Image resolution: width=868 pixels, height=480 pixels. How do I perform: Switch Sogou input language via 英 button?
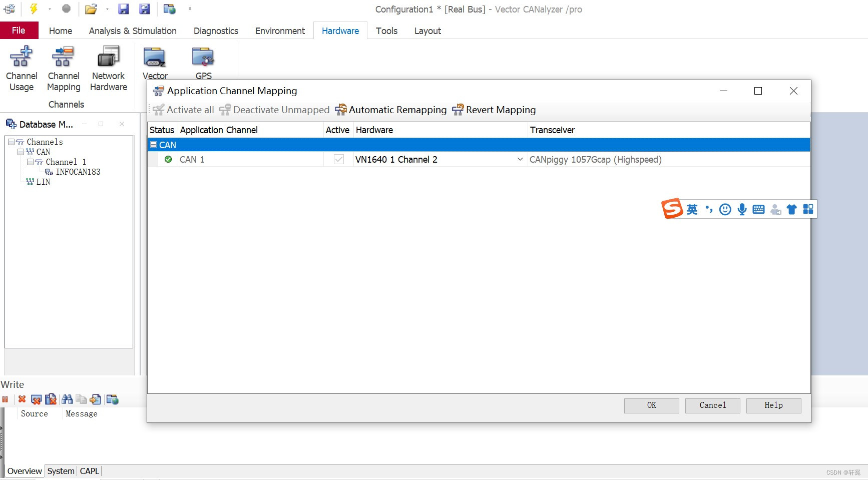pyautogui.click(x=692, y=209)
